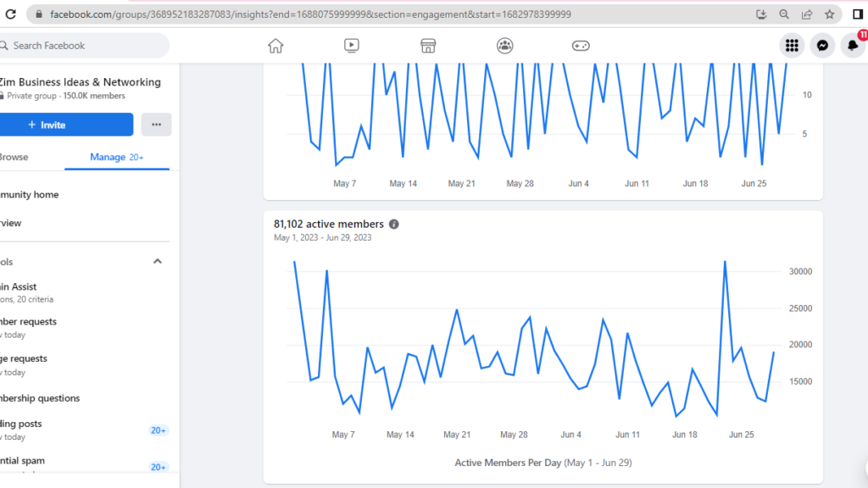Screen dimensions: 868x488
Task: Click the browser address bar URL
Action: 310,14
